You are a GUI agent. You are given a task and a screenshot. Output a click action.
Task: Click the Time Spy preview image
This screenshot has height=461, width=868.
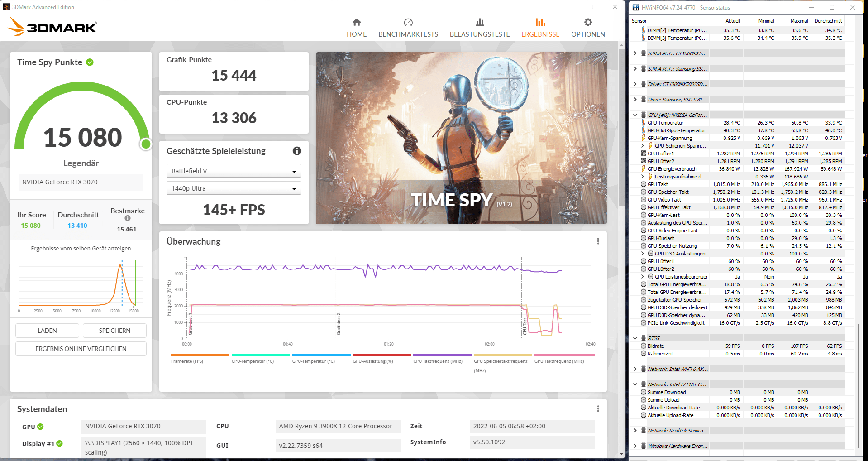(461, 138)
